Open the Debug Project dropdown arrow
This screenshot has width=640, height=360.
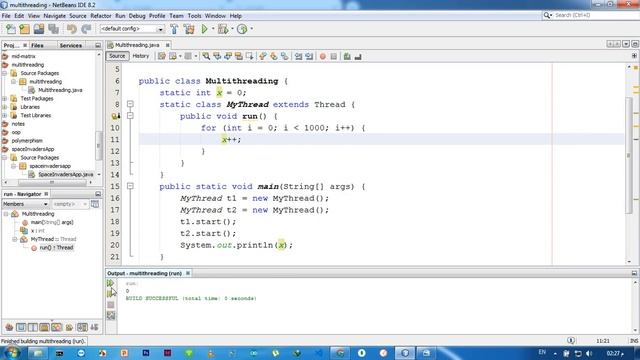click(232, 29)
